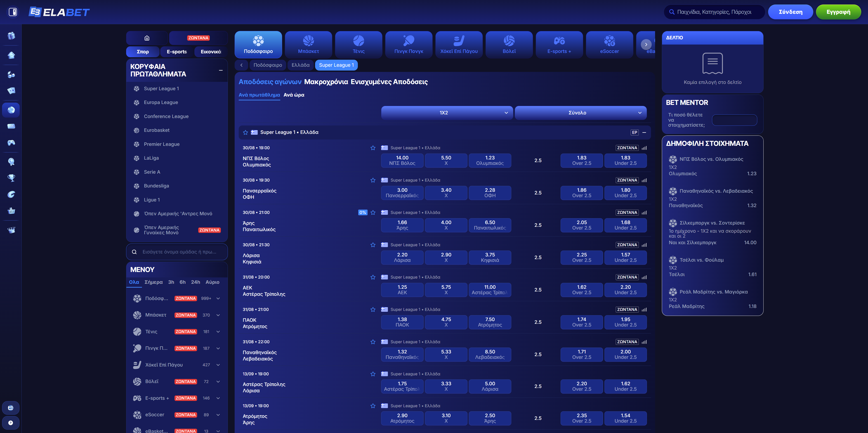Favorite the Λάρισα vs Κηφισιά match

click(373, 245)
